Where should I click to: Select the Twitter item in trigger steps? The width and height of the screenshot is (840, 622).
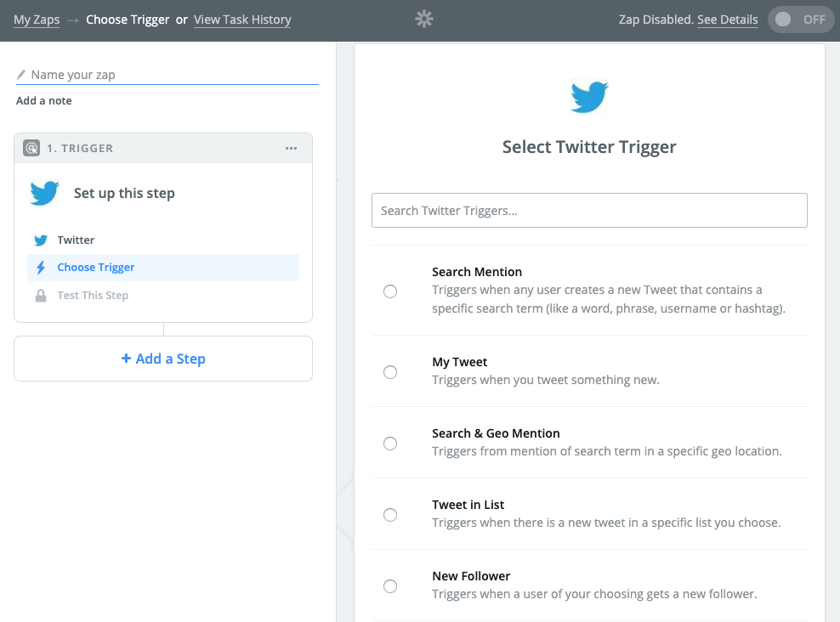point(163,240)
